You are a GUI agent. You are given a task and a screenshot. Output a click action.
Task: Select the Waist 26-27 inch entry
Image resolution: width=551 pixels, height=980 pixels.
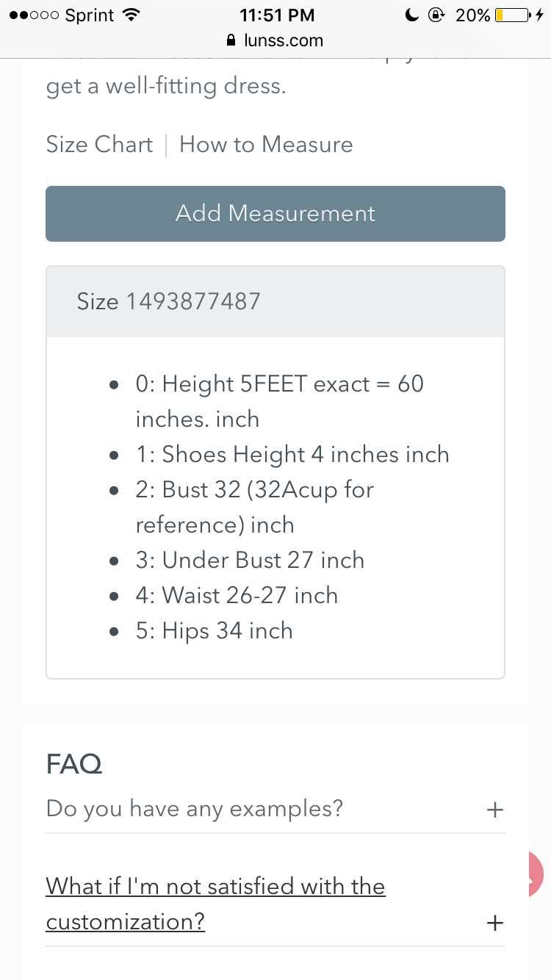(237, 595)
